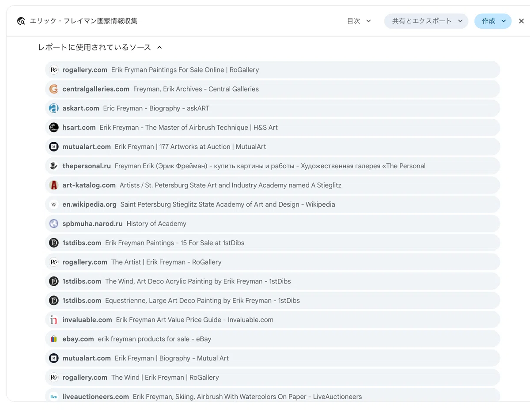This screenshot has width=530, height=420.
Task: Open Artists / St. Petersburg State Art Academy source
Action: pyautogui.click(x=273, y=185)
